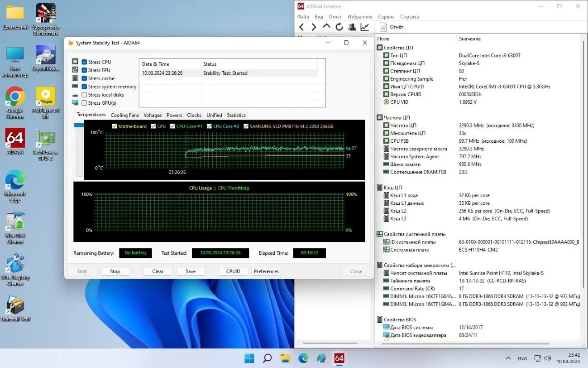Image resolution: width=588 pixels, height=368 pixels.
Task: Enable the Stress local disks checkbox
Action: pyautogui.click(x=84, y=94)
